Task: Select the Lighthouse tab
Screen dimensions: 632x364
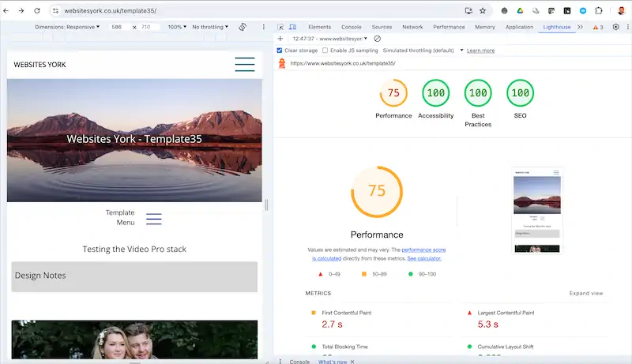Action: (557, 27)
